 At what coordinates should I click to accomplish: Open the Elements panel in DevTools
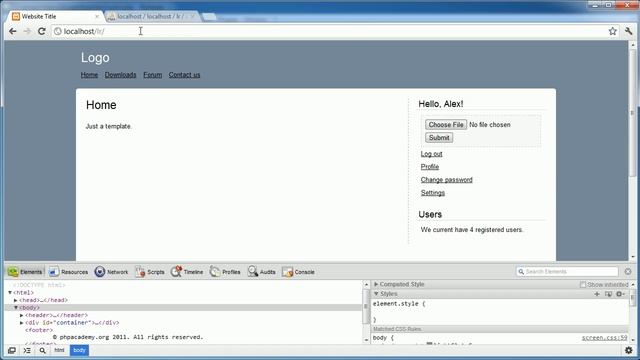click(25, 272)
